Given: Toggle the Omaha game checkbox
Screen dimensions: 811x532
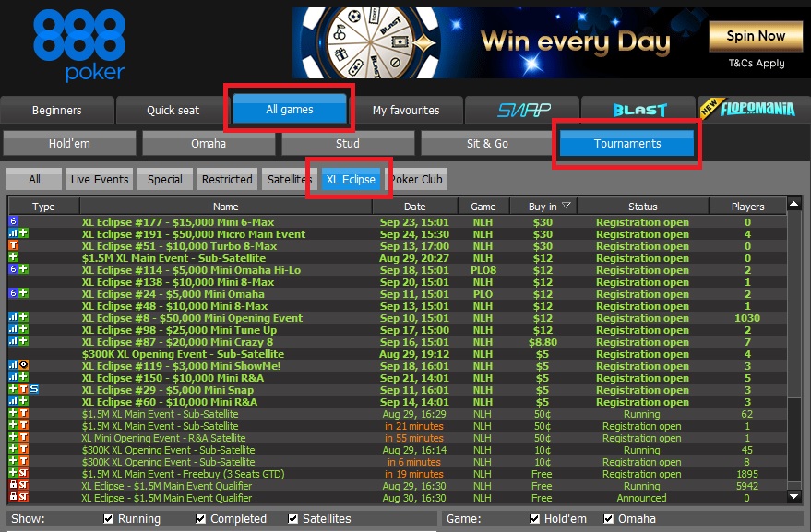Looking at the screenshot, I should [609, 518].
